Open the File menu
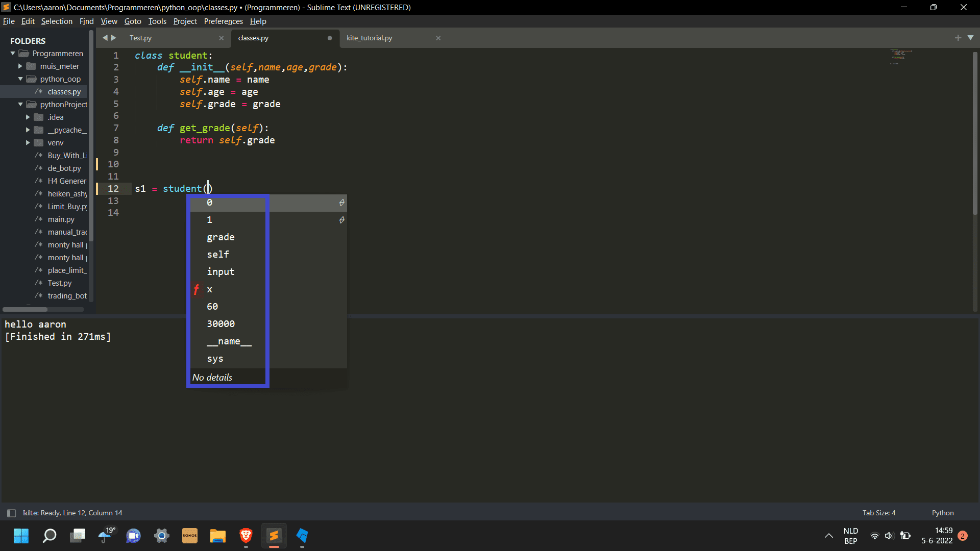Screen dimensions: 980x551 click(9, 21)
